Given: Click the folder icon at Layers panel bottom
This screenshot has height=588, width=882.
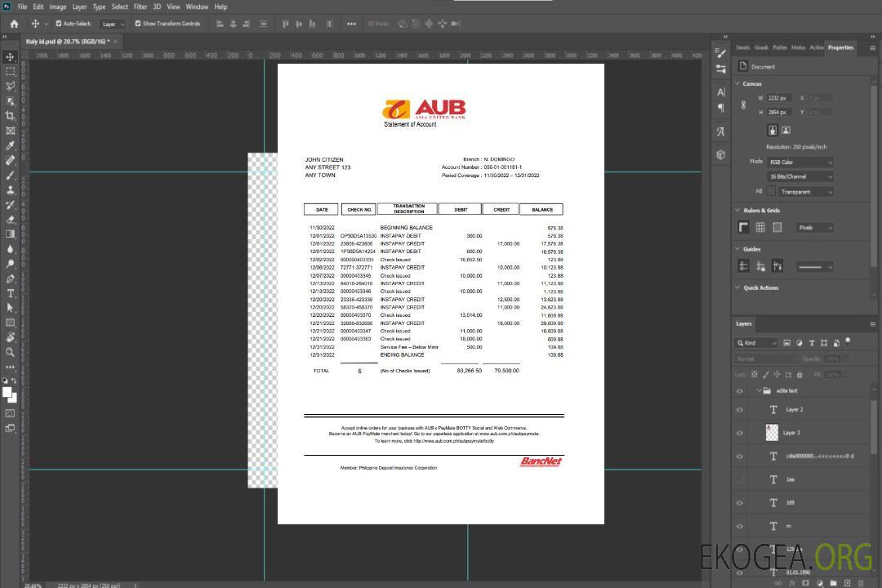Looking at the screenshot, I should [833, 583].
